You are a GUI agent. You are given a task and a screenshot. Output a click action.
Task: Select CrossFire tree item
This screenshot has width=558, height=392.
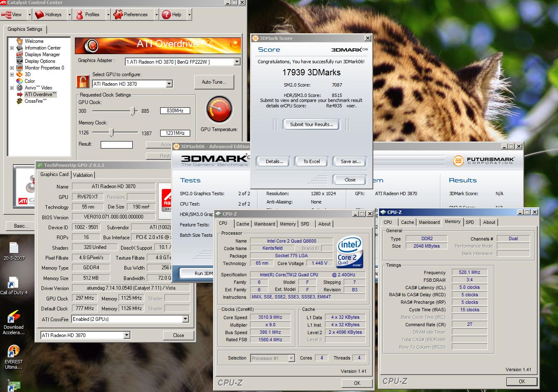coord(35,101)
